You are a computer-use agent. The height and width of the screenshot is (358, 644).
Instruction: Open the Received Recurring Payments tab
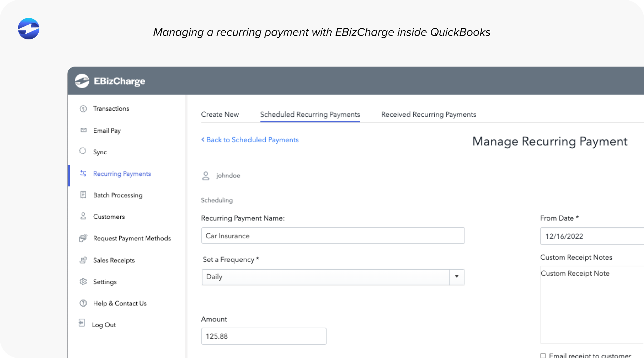coord(429,114)
